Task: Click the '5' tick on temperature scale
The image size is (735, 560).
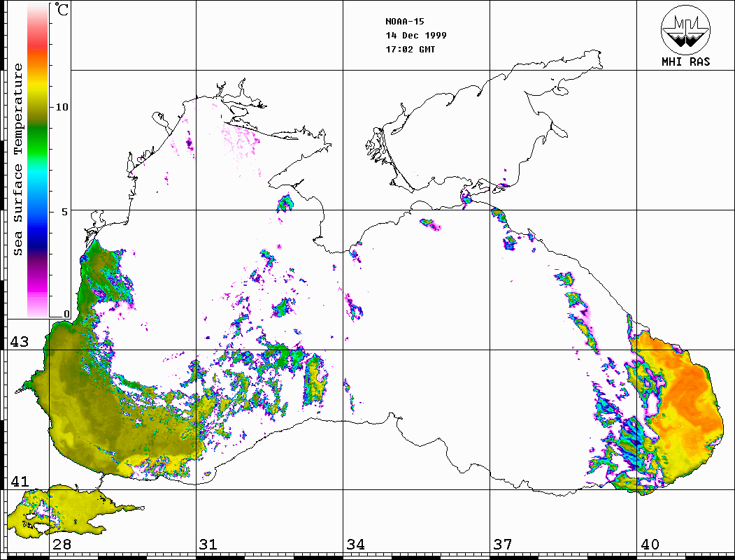Action: pyautogui.click(x=64, y=211)
